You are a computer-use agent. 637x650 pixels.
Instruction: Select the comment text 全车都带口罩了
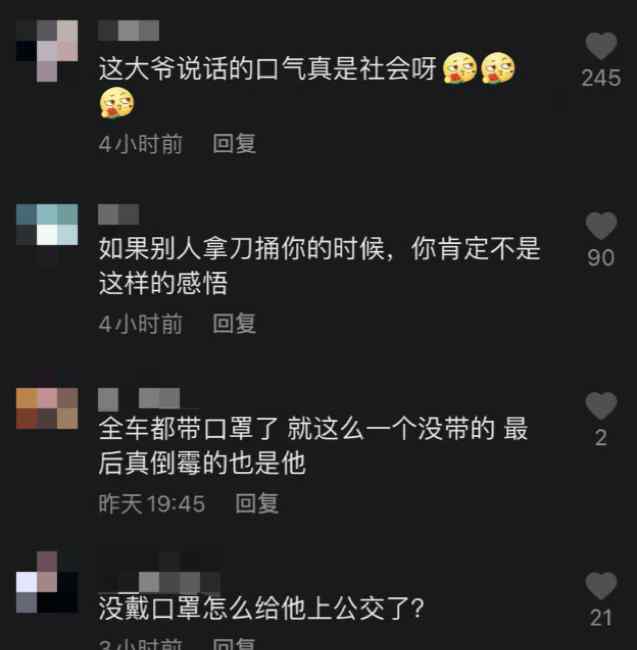point(188,428)
